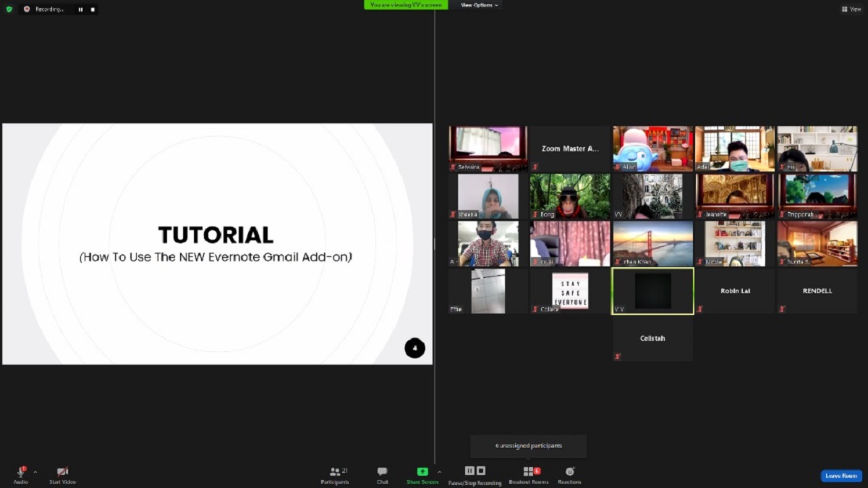Open Breakout Rooms
Screen dimensions: 868x488
529,475
